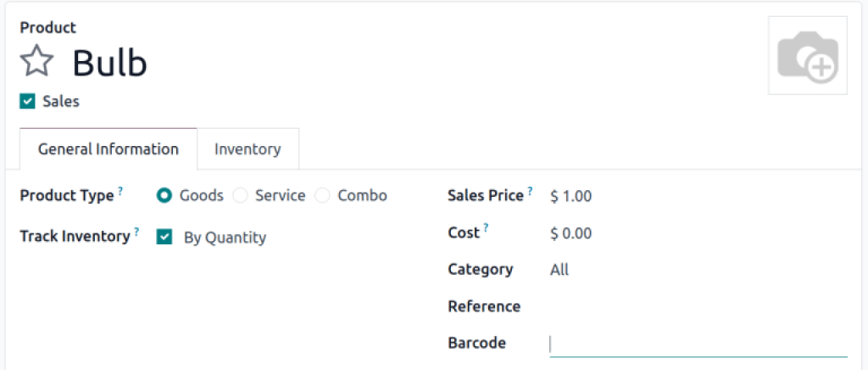This screenshot has height=370, width=868.
Task: Open the Cost field help icon
Action: click(x=486, y=227)
